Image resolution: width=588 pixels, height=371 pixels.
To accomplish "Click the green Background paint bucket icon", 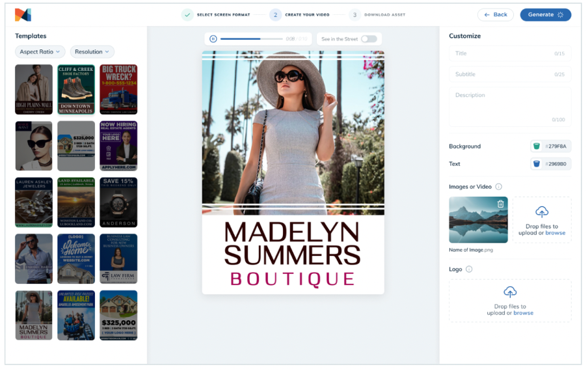I will 537,146.
